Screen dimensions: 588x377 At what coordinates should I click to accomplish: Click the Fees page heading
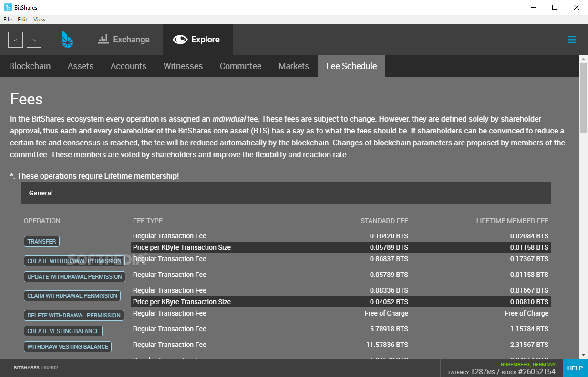[x=27, y=99]
